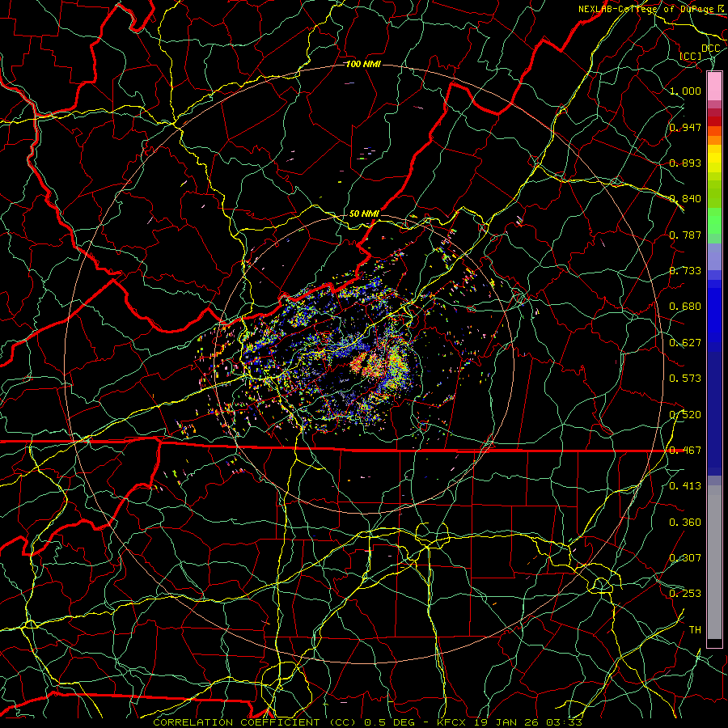Image resolution: width=728 pixels, height=728 pixels.
Task: Click the TH threshold label in legend
Action: 695,630
